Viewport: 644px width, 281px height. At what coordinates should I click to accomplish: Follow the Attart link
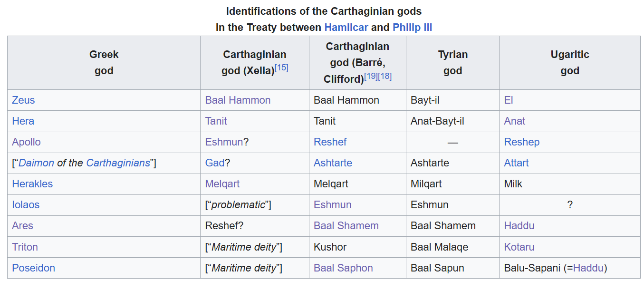[516, 163]
